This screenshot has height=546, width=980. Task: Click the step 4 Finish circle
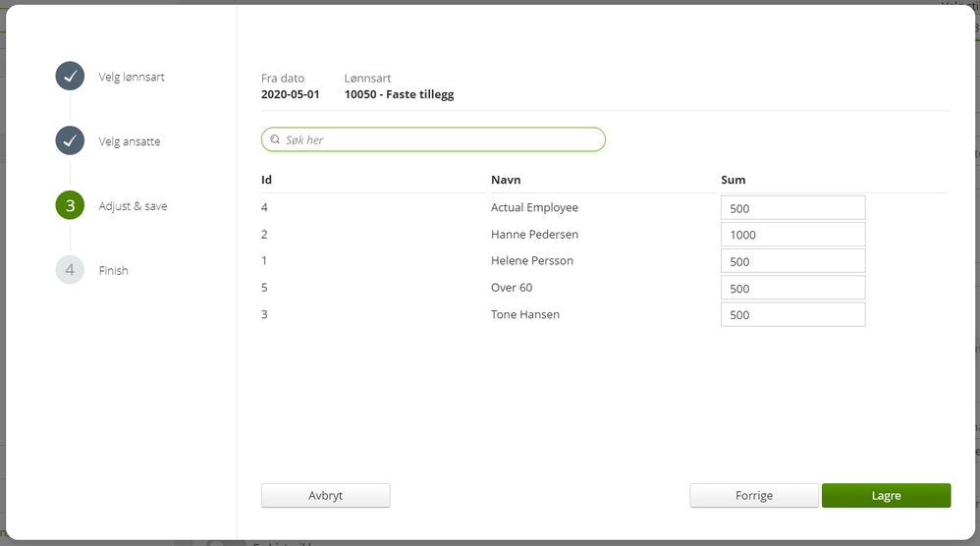[x=70, y=270]
